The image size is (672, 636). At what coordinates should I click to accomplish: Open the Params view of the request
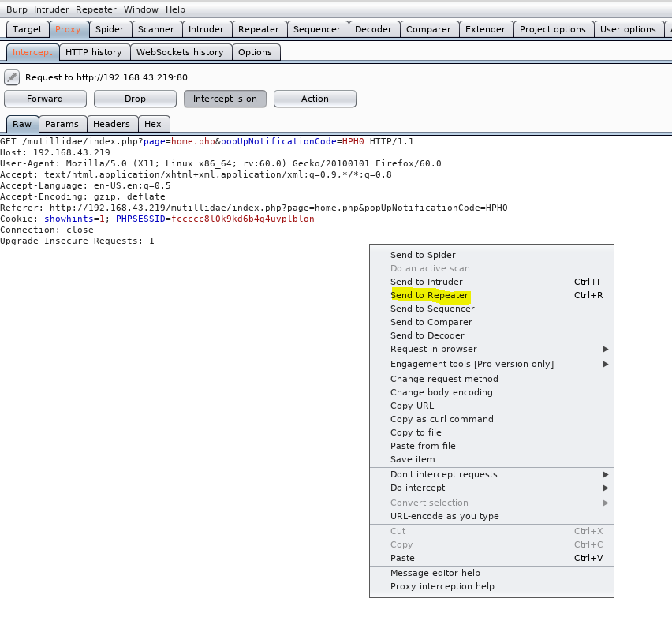click(x=62, y=124)
